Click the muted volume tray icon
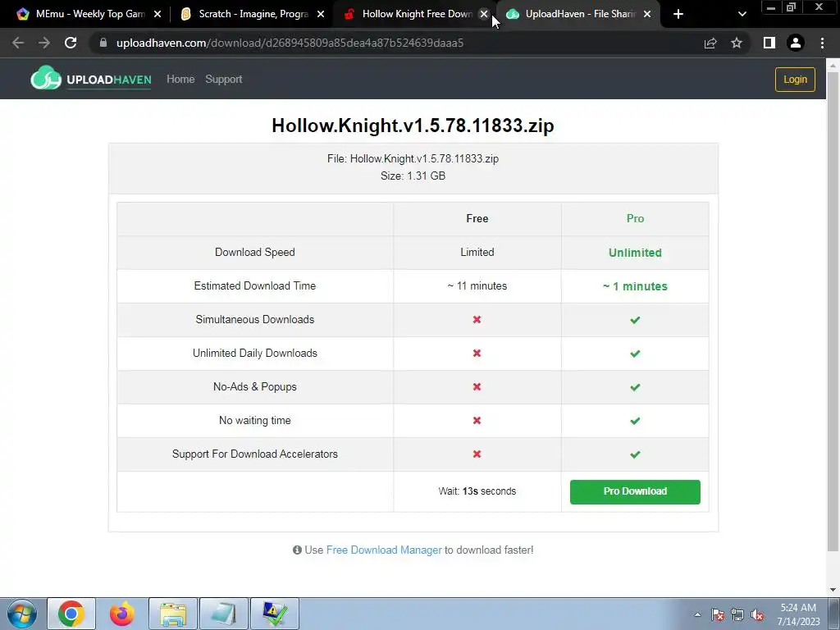This screenshot has width=840, height=630. click(757, 614)
